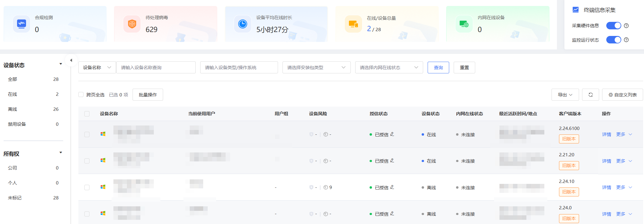The width and height of the screenshot is (644, 224).
Task: Check the 跨页全选 checkbox
Action: pos(81,95)
